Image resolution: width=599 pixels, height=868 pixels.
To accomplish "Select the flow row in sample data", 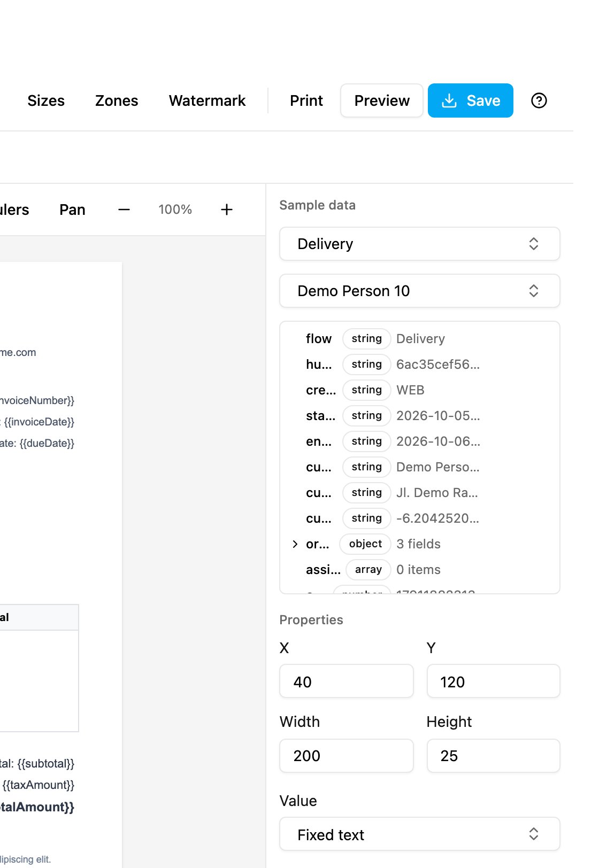I will (420, 339).
